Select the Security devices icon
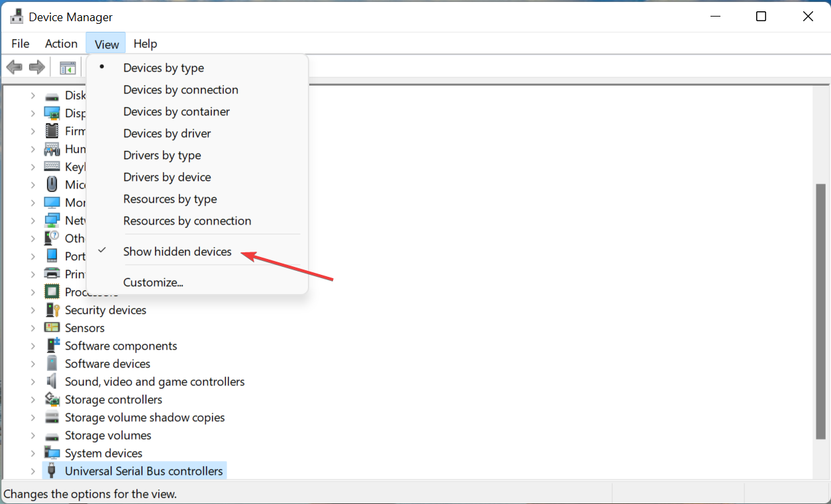 [x=52, y=310]
